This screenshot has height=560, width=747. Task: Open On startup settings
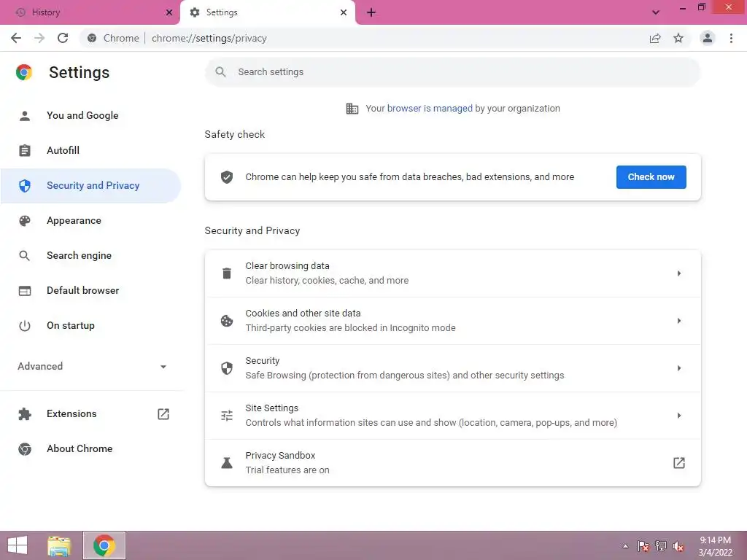pyautogui.click(x=90, y=326)
